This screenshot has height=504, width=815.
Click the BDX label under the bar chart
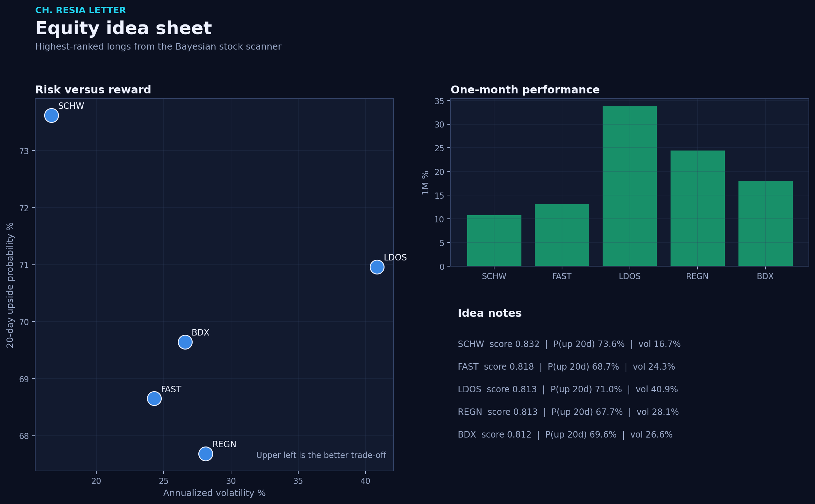(x=765, y=276)
